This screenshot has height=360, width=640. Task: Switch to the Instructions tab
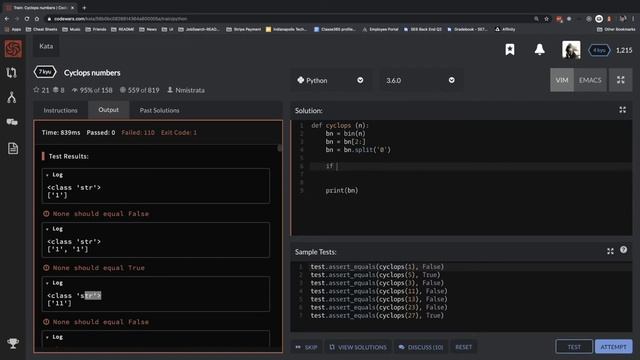point(60,110)
